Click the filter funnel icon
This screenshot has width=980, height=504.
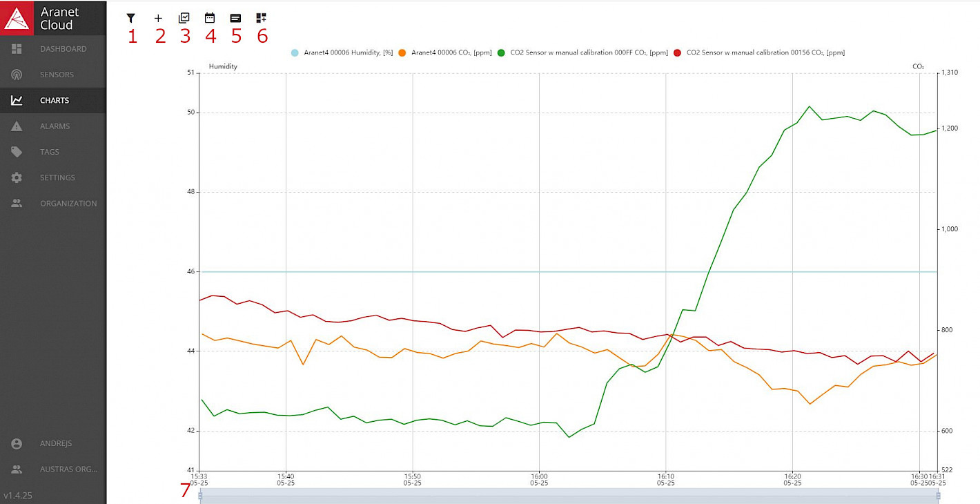pyautogui.click(x=131, y=19)
